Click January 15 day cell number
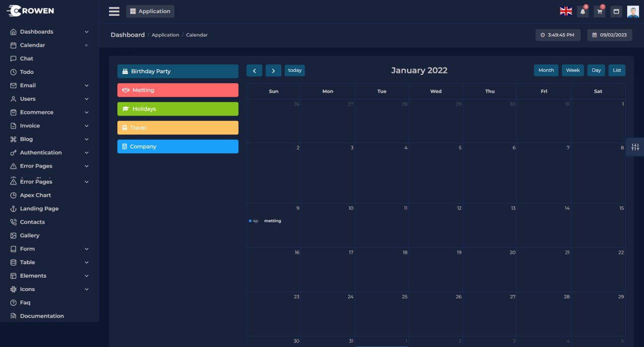The width and height of the screenshot is (644, 347). [x=621, y=208]
